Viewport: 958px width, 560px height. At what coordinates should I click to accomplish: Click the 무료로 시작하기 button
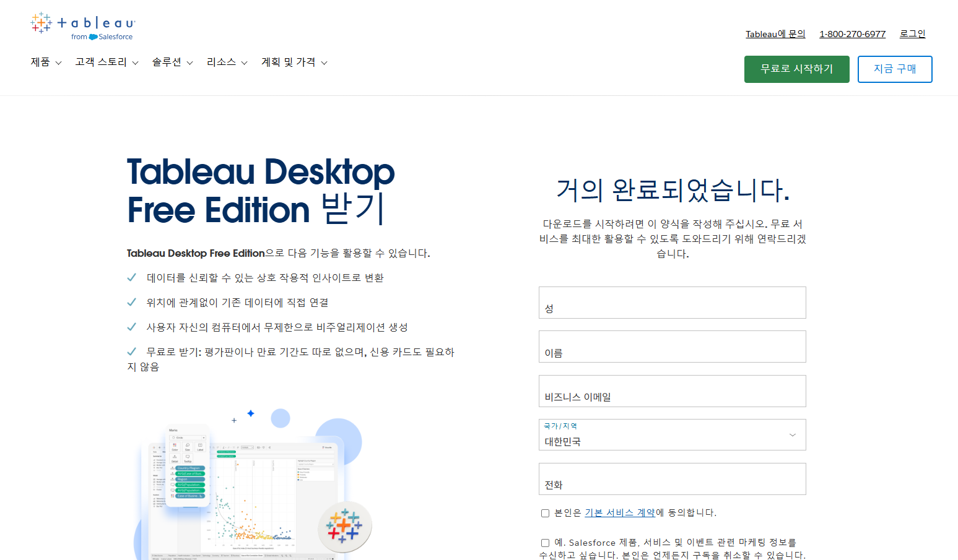797,69
